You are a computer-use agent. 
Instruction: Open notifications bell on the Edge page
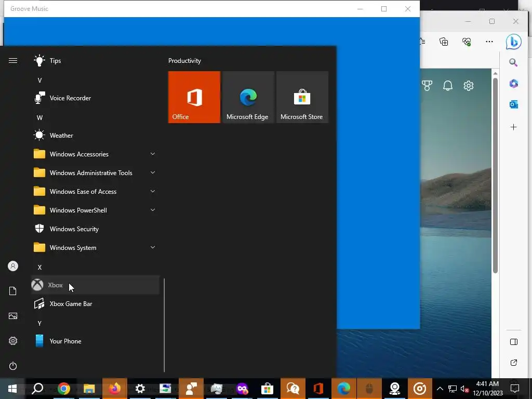(448, 86)
